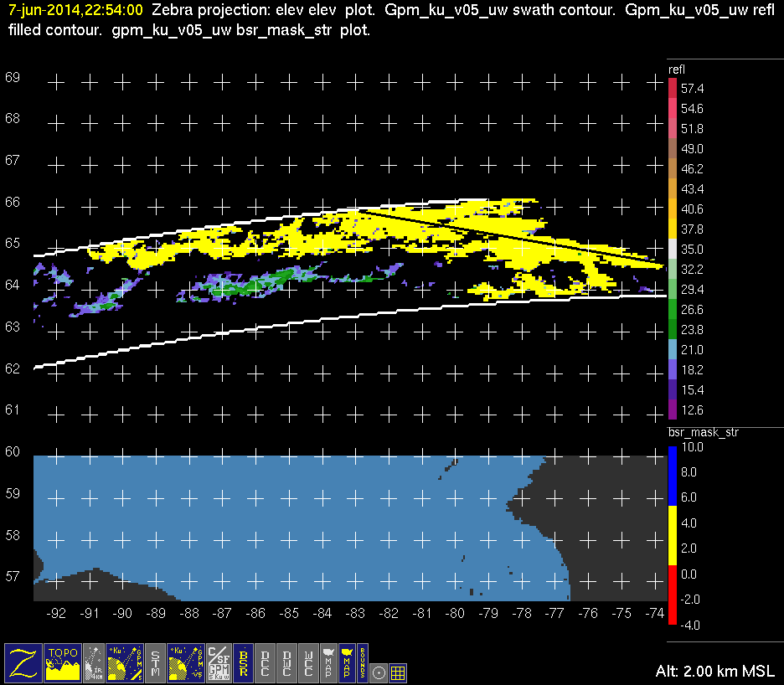This screenshot has width=784, height=685.
Task: Click the 37.8 yellow reflectivity color swatch
Action: (673, 229)
